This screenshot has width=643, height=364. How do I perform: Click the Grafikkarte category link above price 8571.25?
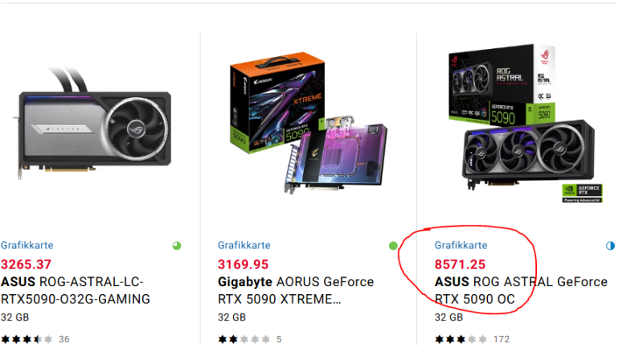pyautogui.click(x=461, y=245)
